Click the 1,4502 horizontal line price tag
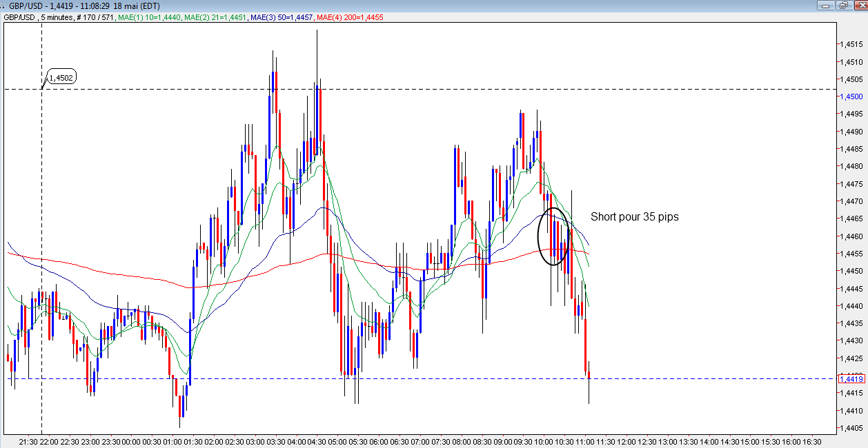 point(61,78)
